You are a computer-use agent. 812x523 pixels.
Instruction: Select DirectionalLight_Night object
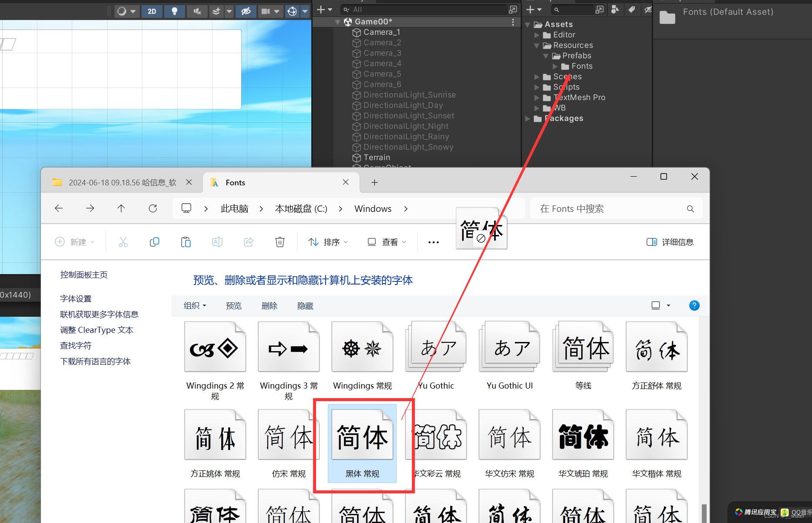tap(406, 126)
